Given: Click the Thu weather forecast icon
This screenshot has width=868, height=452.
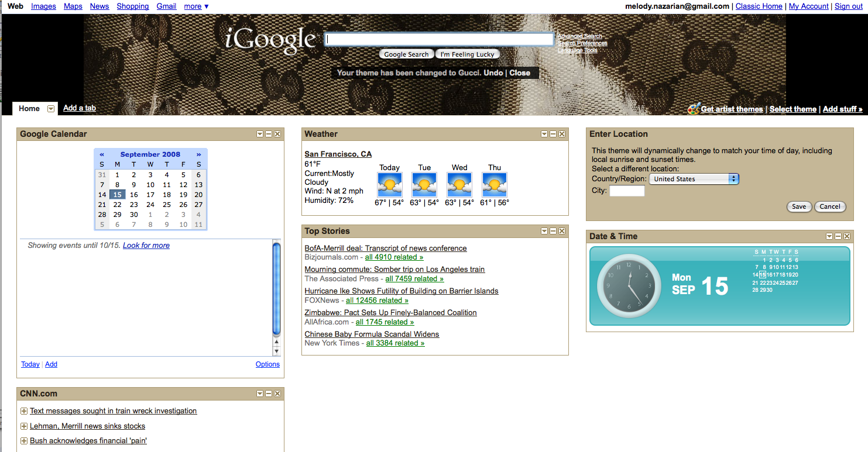Looking at the screenshot, I should (x=495, y=185).
